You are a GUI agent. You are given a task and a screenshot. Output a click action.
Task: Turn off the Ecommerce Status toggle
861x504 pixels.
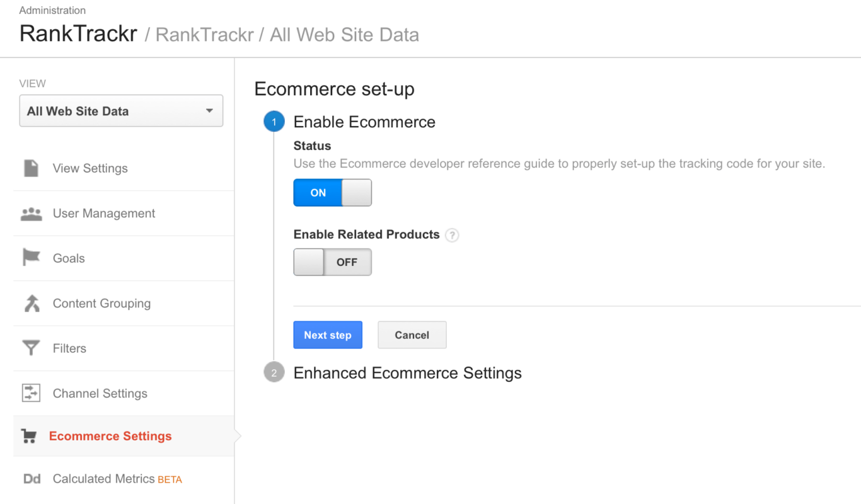333,193
